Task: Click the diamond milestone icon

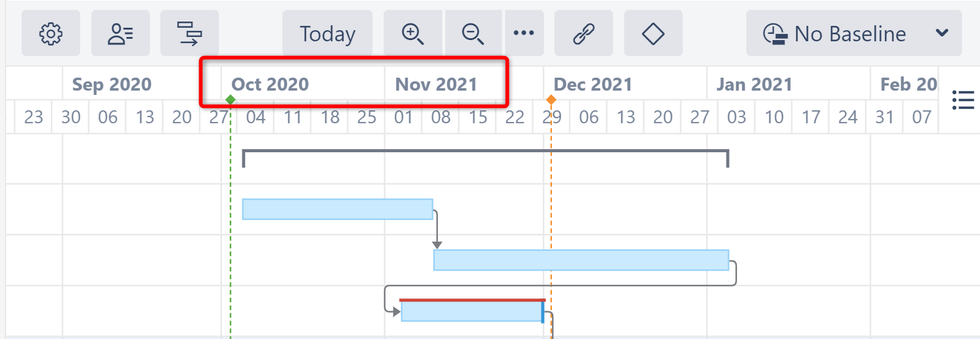Action: [x=653, y=33]
